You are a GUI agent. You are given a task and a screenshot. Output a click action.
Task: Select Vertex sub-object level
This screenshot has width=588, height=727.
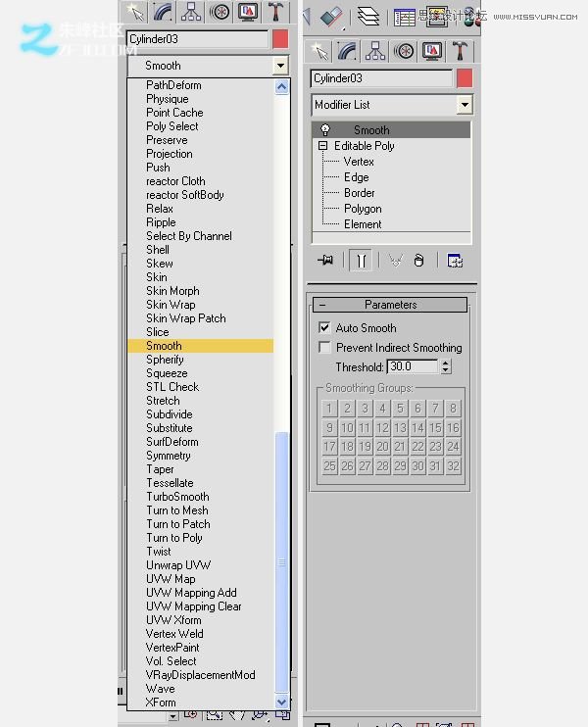[x=359, y=162]
